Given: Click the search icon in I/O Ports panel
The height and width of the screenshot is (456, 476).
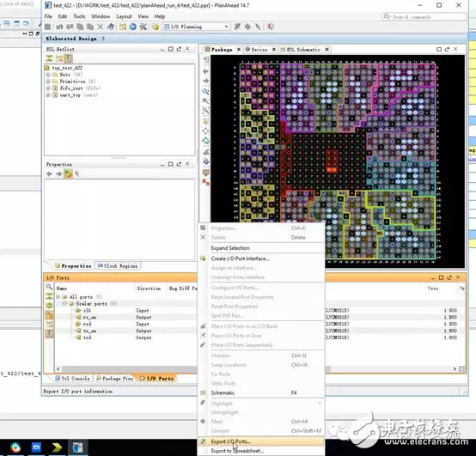Looking at the screenshot, I should pos(49,287).
